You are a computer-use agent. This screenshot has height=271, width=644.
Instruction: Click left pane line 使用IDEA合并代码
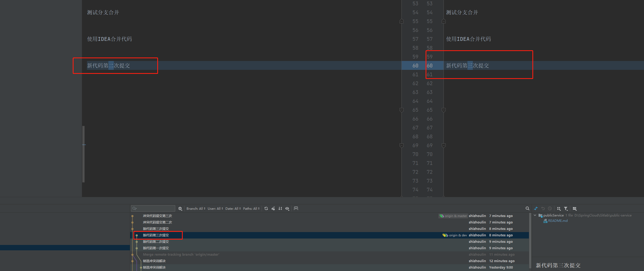[109, 39]
